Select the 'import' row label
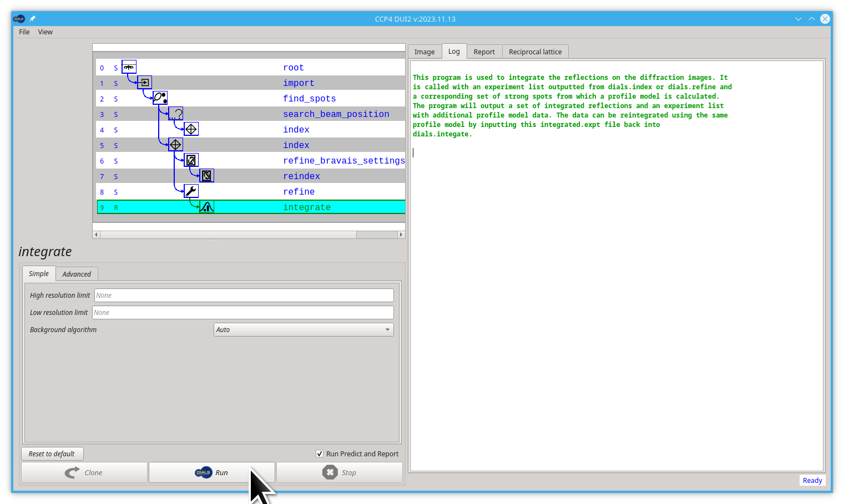844x504 pixels. point(299,83)
